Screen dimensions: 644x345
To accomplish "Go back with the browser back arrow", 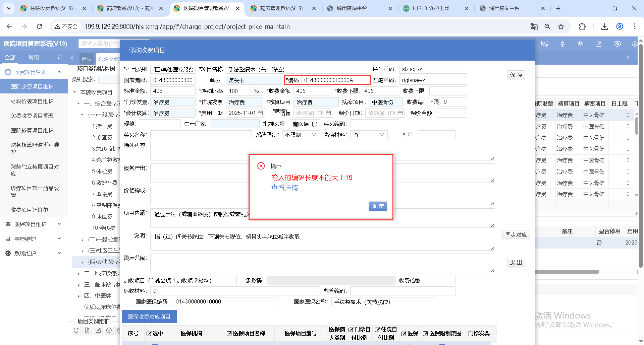I will pos(9,26).
